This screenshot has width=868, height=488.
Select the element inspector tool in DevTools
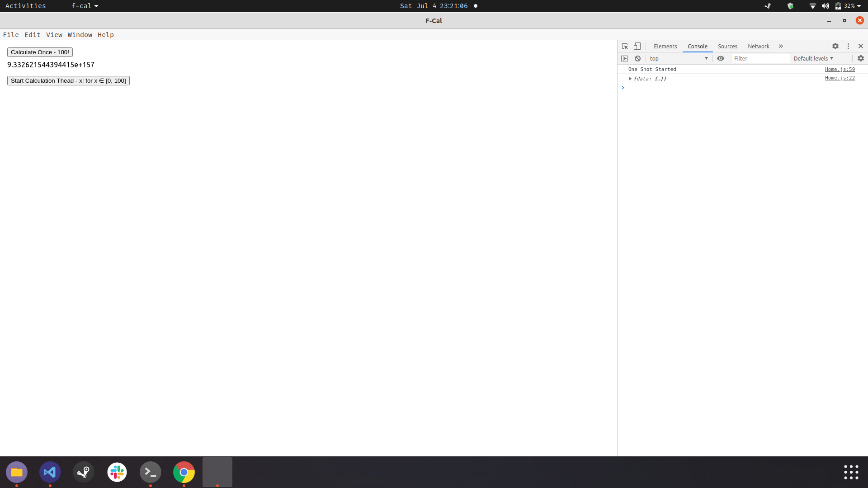click(624, 46)
